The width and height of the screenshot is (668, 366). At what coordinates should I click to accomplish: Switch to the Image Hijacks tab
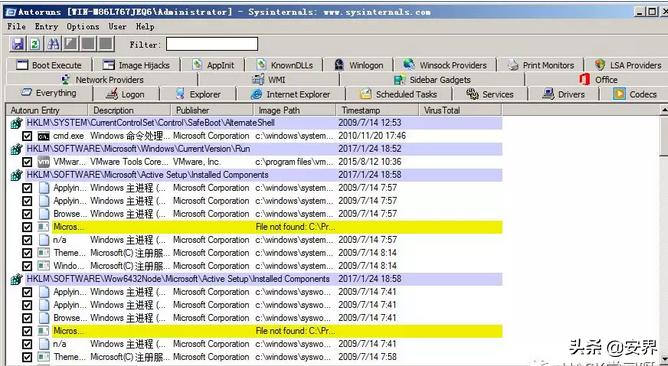coord(136,65)
